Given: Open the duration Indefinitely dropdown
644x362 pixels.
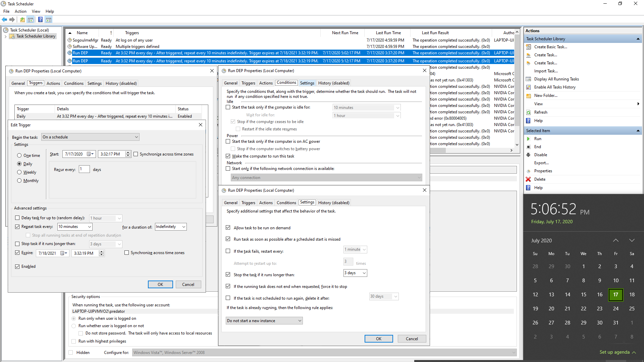Looking at the screenshot, I should tap(171, 227).
